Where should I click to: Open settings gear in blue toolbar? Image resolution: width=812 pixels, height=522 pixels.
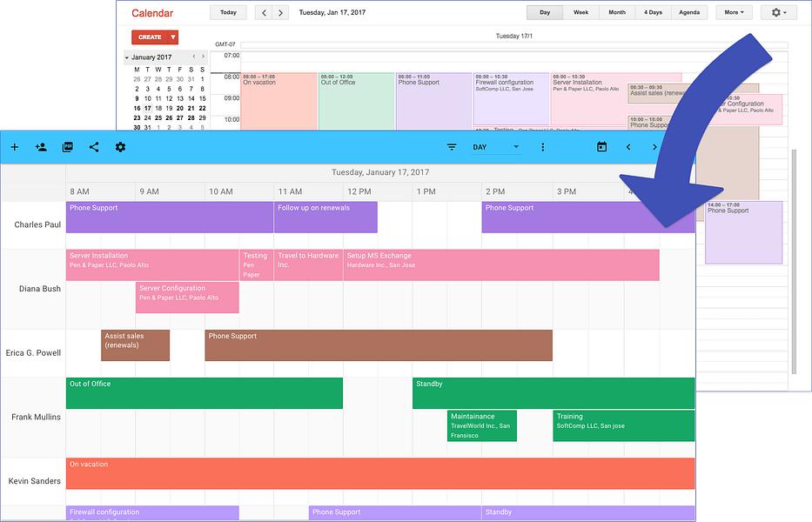(120, 147)
